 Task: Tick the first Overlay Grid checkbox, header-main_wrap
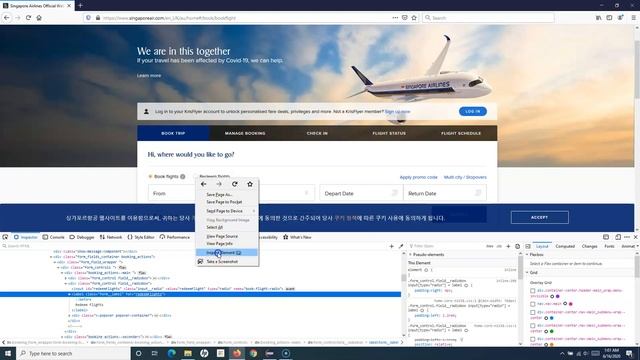tap(533, 291)
